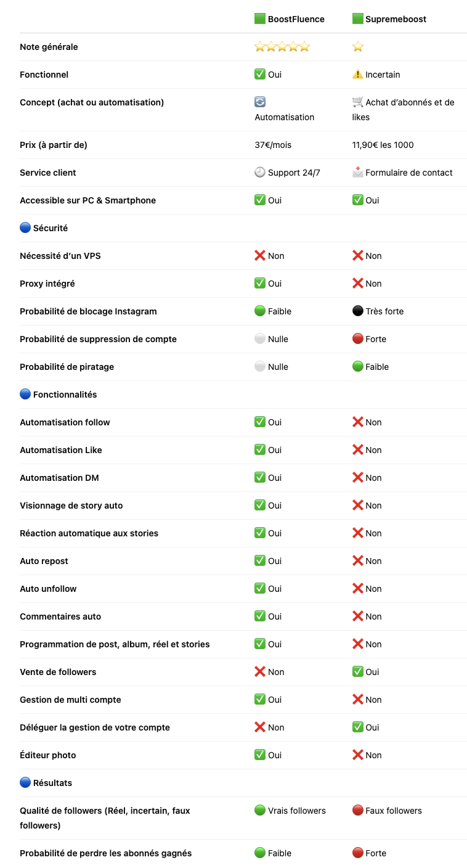Select the BoostFluence column header
The width and height of the screenshot is (467, 868).
pos(290,19)
